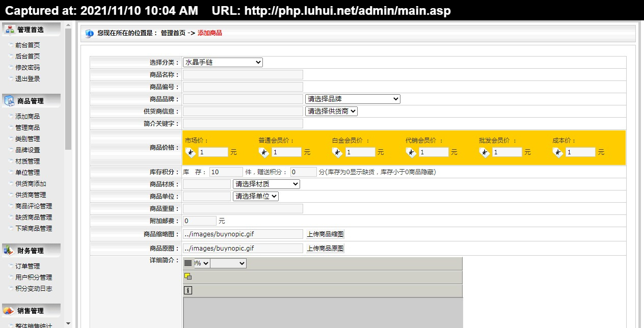The image size is (644, 328).
Task: Click the 商品缩略图 path field
Action: pos(243,234)
